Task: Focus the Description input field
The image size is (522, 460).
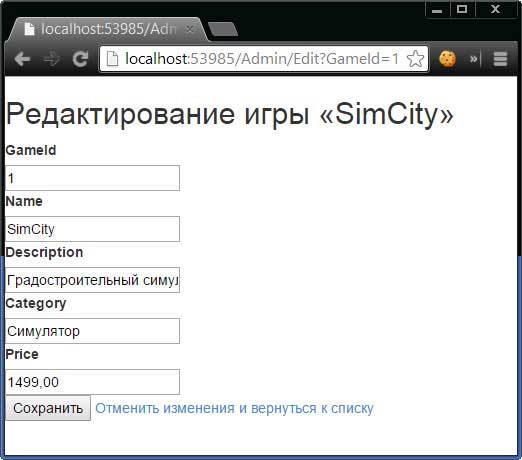Action: tap(92, 280)
